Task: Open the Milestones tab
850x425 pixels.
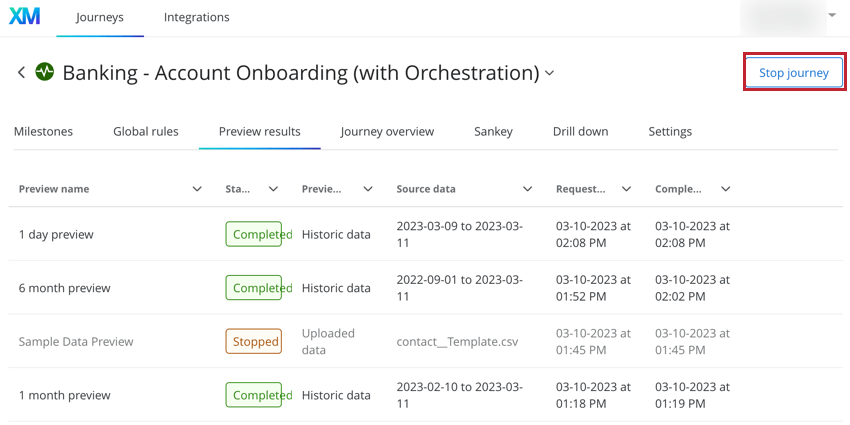Action: 43,131
